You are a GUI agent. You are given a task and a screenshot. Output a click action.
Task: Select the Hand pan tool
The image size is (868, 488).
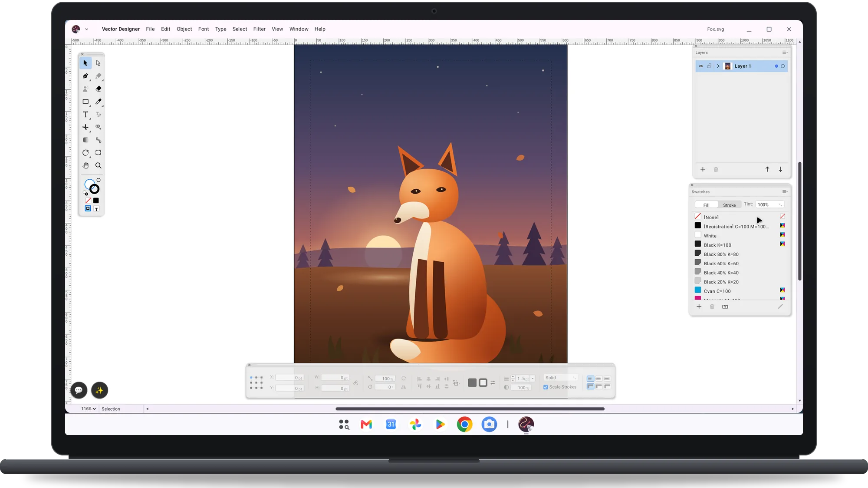85,166
